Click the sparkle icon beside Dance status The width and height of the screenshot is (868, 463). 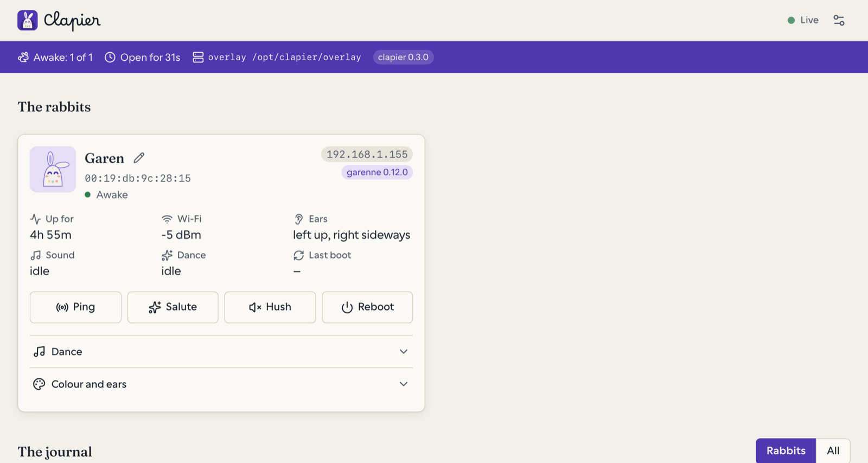coord(167,255)
